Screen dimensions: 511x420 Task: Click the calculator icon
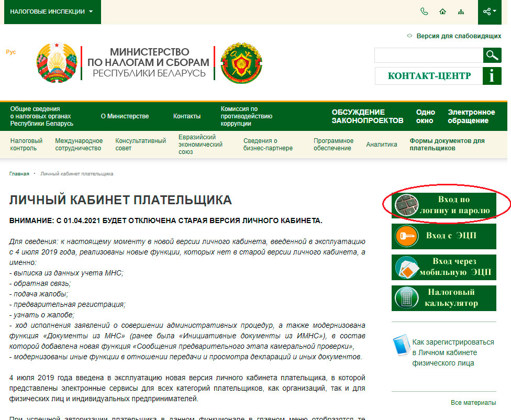406,298
